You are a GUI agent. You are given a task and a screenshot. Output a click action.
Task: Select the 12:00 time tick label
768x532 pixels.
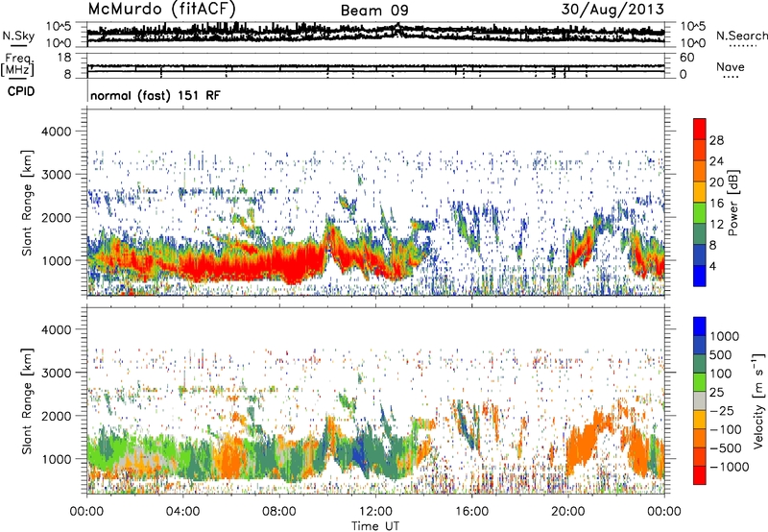(375, 512)
